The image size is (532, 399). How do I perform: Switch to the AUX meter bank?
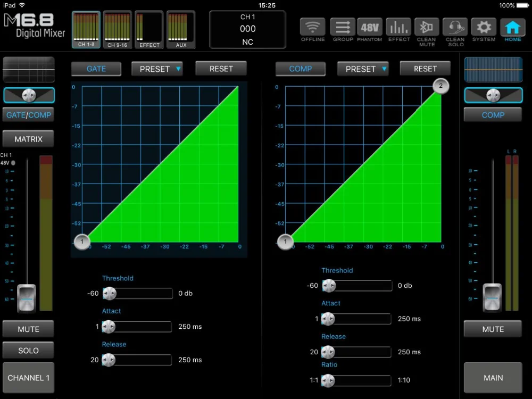pyautogui.click(x=181, y=30)
